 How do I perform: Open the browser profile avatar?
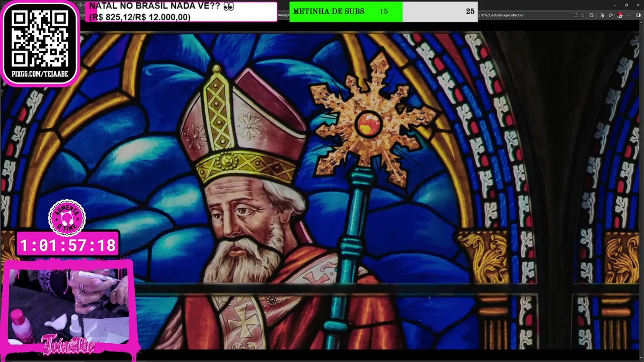point(620,15)
